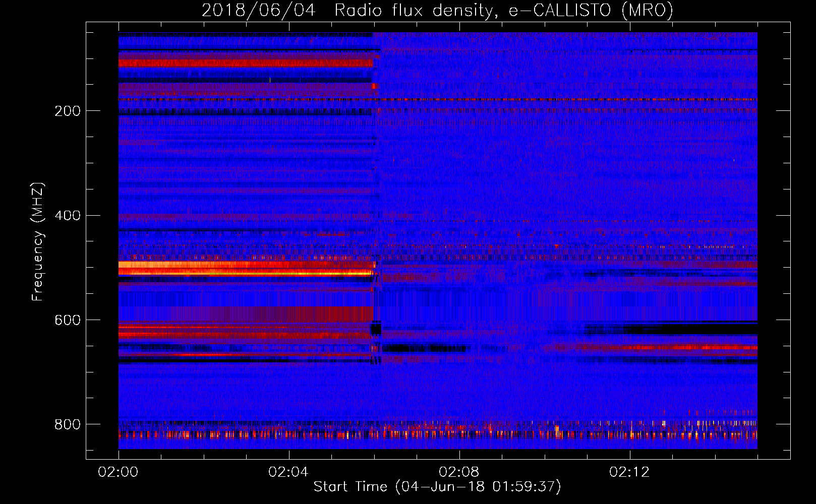
Task: Click the 'Frequency (MHZ)' y-axis label
Action: point(37,241)
